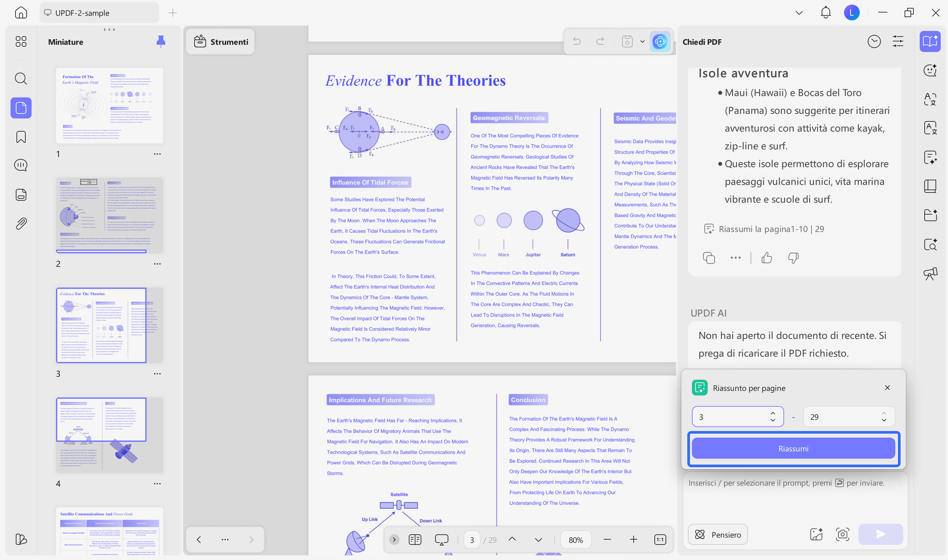
Task: Give thumbs up to AI response
Action: (x=766, y=258)
